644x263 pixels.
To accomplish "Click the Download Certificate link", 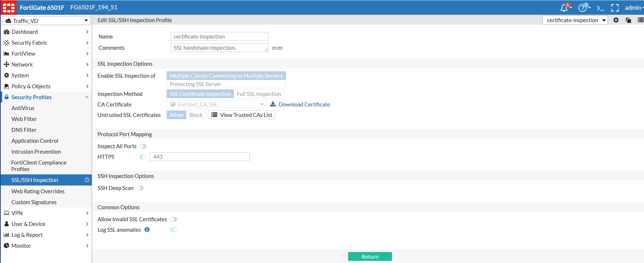I will point(304,105).
